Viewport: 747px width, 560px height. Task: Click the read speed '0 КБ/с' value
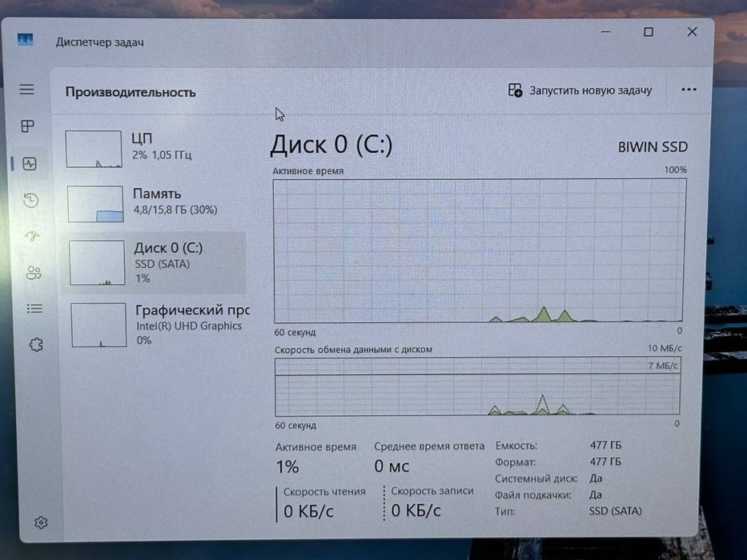308,511
